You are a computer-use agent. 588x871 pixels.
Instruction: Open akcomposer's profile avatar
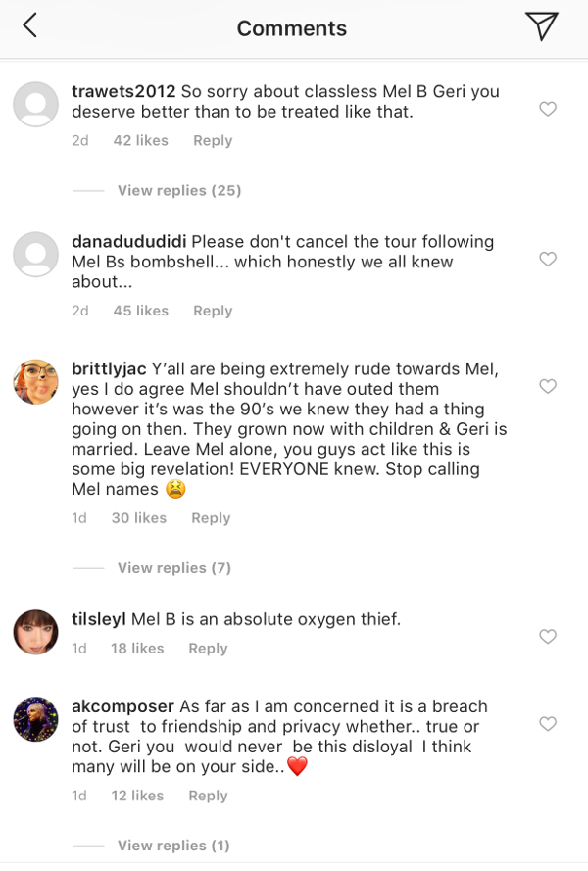point(35,719)
